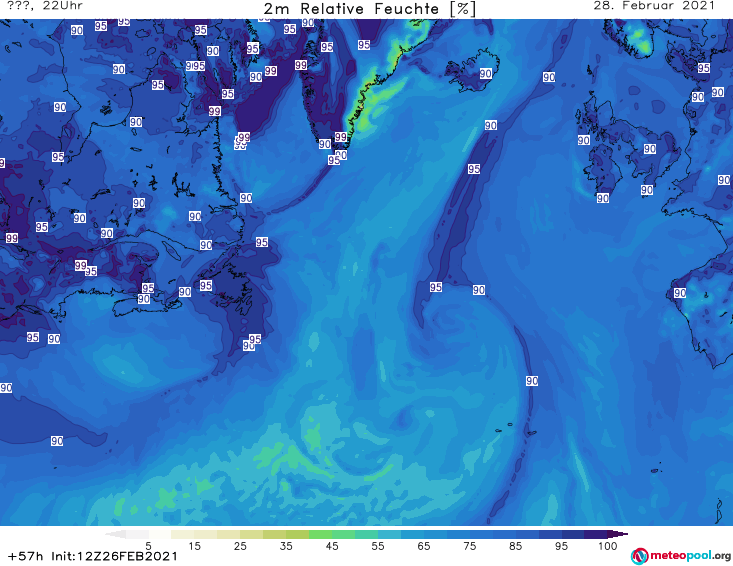The height and width of the screenshot is (566, 733).
Task: Click the "2m Relative Feuchte [%]" map title
Action: click(x=369, y=8)
